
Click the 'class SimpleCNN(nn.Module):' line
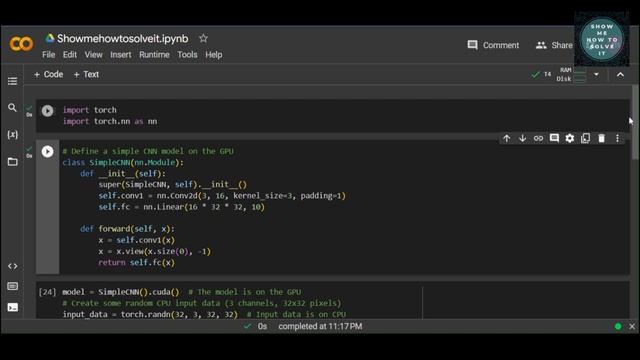pos(123,162)
